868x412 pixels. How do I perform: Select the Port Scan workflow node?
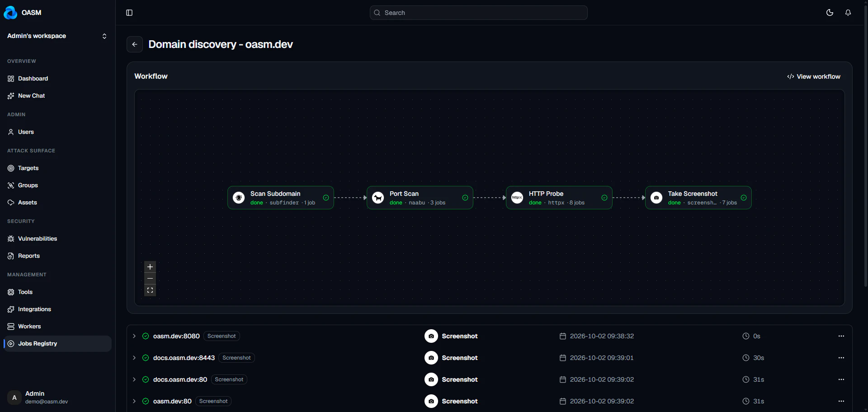pyautogui.click(x=420, y=198)
